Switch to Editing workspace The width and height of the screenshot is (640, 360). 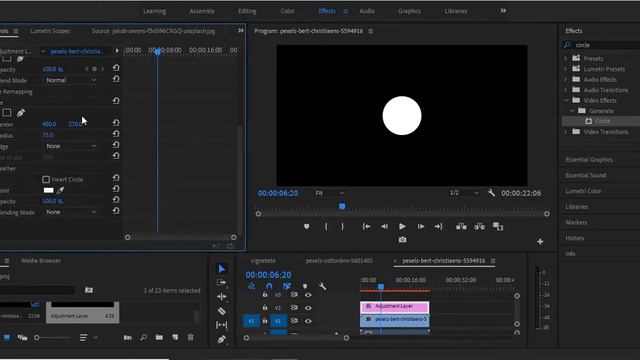click(247, 11)
